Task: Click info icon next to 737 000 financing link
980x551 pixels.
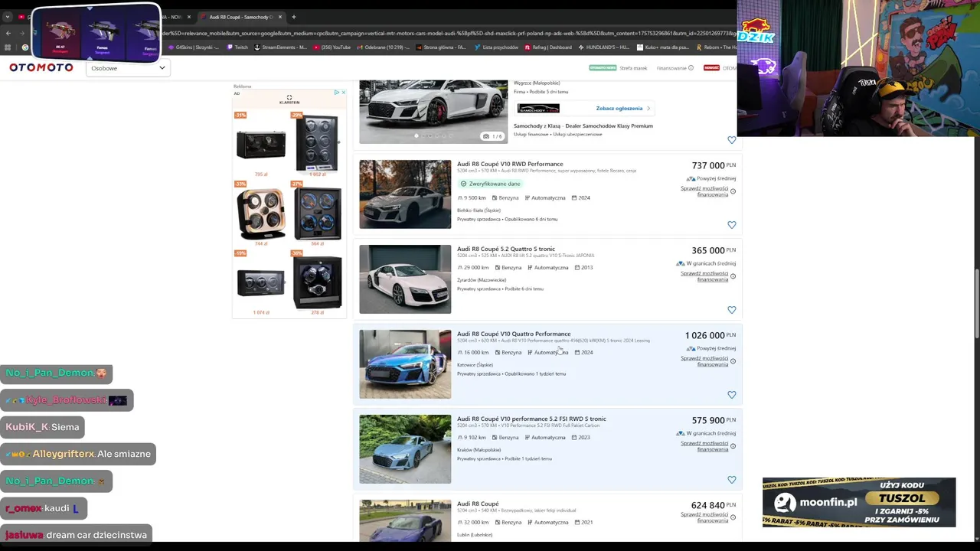Action: tap(733, 191)
